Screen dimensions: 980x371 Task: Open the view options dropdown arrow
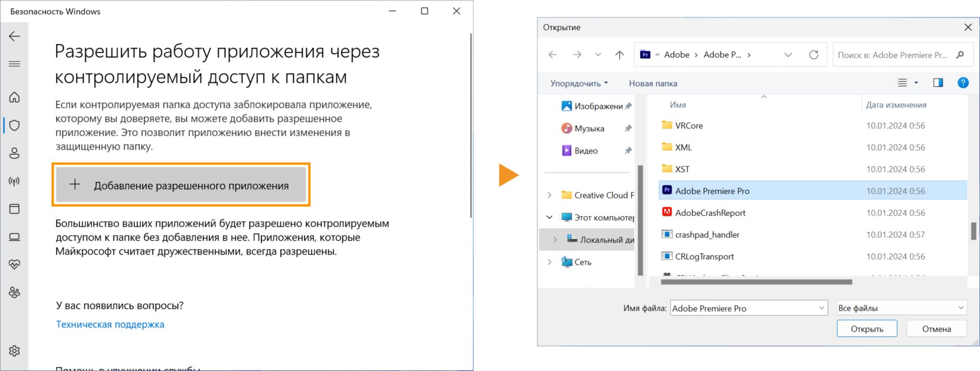916,83
